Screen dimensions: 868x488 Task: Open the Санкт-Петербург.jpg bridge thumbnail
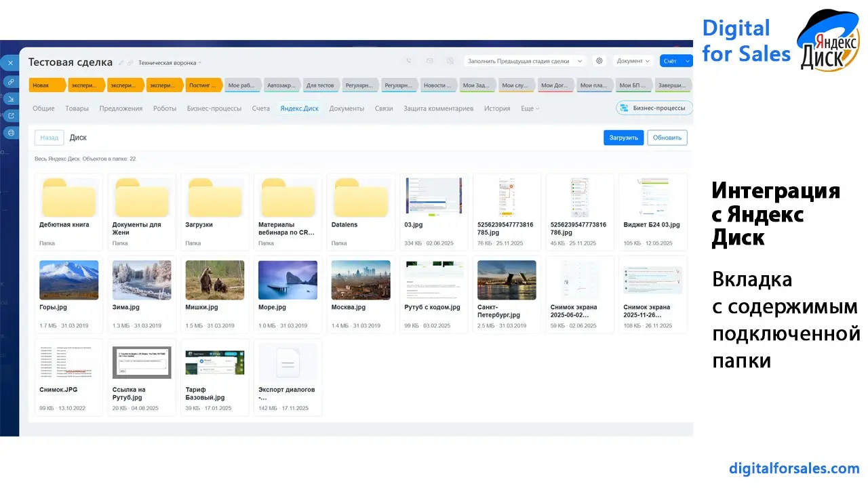(x=507, y=280)
